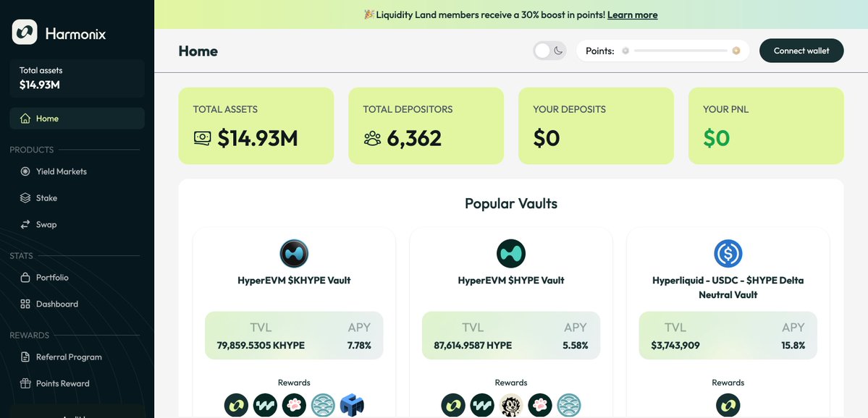Open the HyperEVM $HYPE Vault title
This screenshot has height=418, width=868.
pyautogui.click(x=511, y=281)
